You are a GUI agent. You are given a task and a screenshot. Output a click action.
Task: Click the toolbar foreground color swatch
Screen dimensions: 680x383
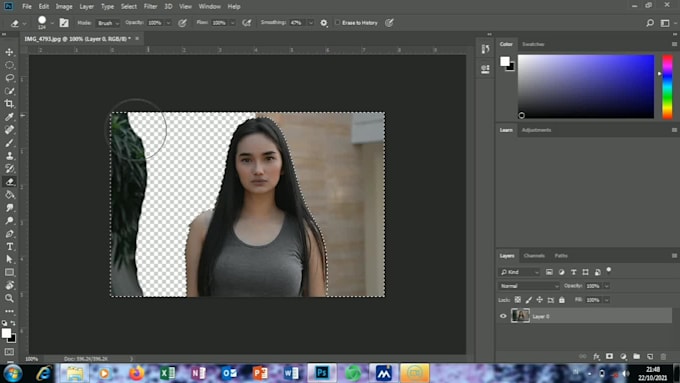pyautogui.click(x=6, y=333)
